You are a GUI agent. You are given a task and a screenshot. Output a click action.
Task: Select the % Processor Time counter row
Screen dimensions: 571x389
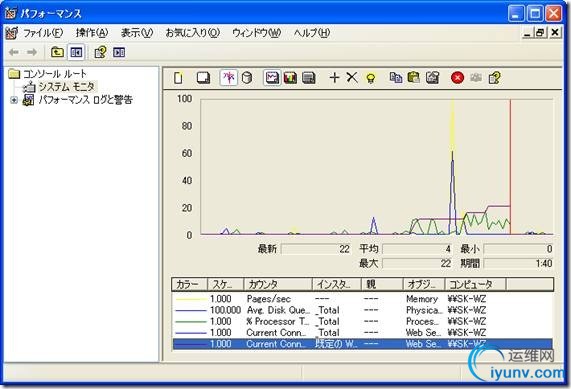362,322
